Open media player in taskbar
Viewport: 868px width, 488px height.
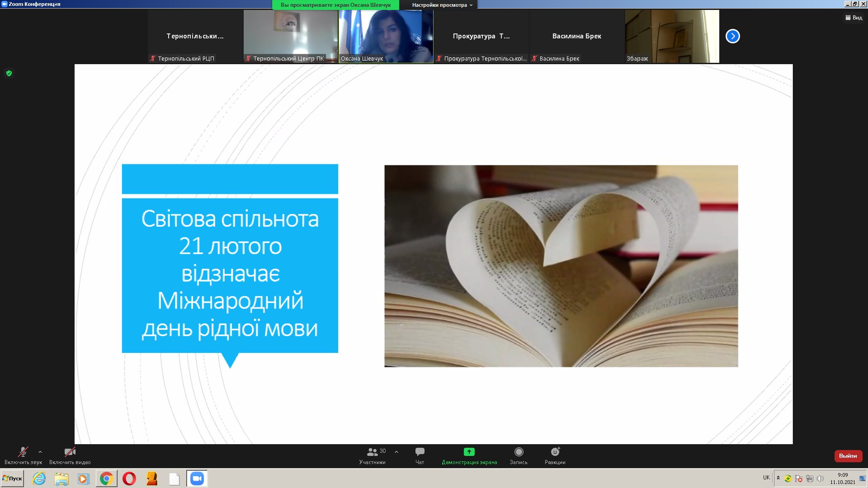click(84, 479)
